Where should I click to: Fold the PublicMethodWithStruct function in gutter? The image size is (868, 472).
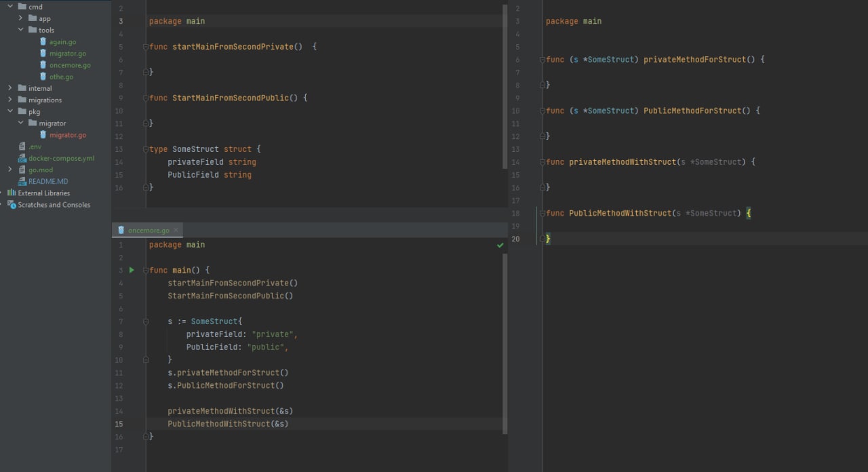pos(542,213)
